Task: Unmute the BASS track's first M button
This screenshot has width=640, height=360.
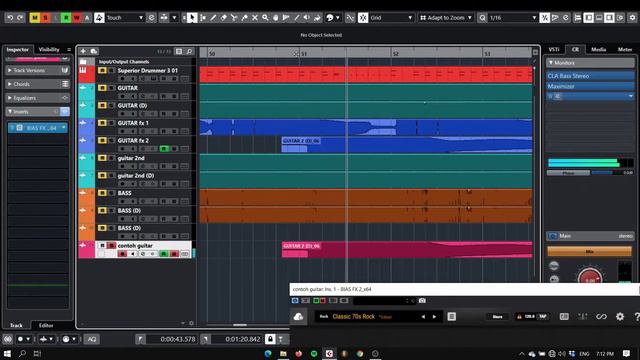Action: coord(102,193)
